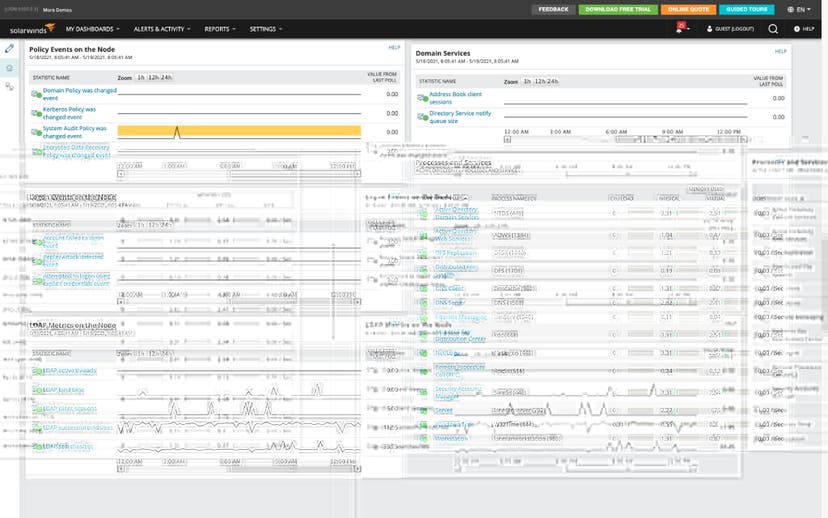Click right scroll arrow under Domain Services chart
Viewport: 828px width, 518px height.
click(744, 140)
